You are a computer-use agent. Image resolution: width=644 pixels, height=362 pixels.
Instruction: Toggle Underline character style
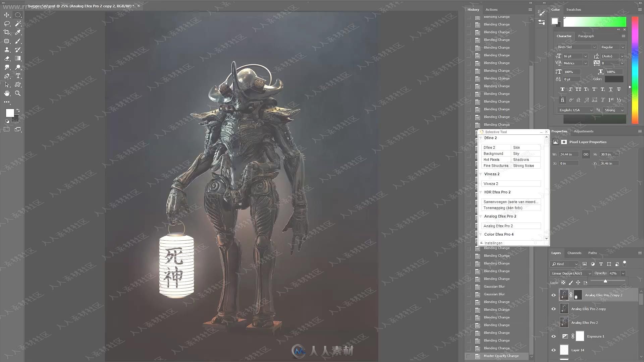611,89
